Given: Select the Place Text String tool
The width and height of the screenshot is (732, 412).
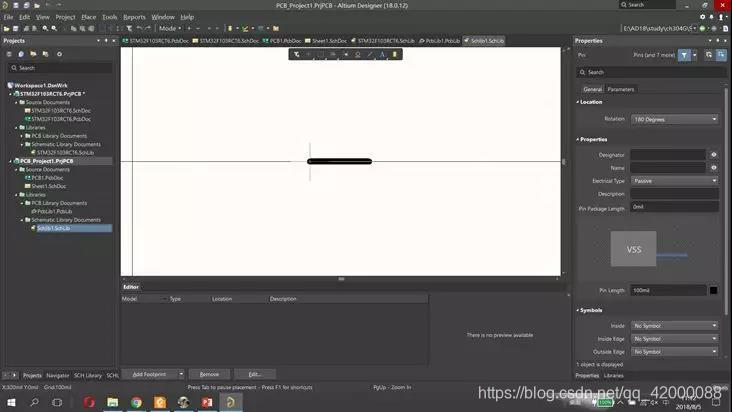Looking at the screenshot, I should pos(382,54).
